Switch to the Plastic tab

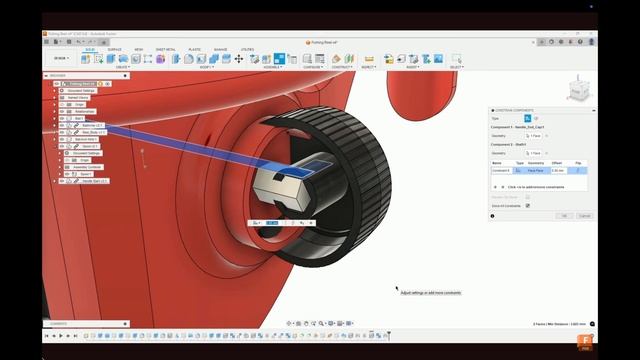click(x=195, y=49)
